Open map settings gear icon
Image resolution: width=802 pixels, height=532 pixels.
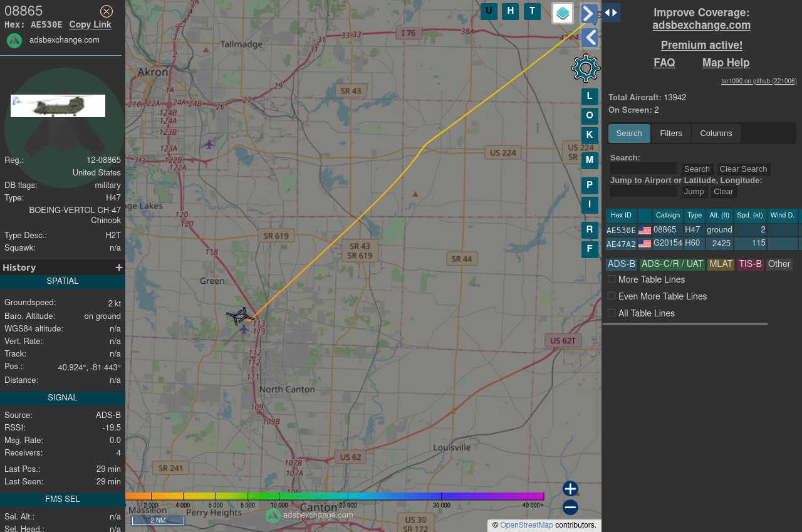tap(586, 68)
